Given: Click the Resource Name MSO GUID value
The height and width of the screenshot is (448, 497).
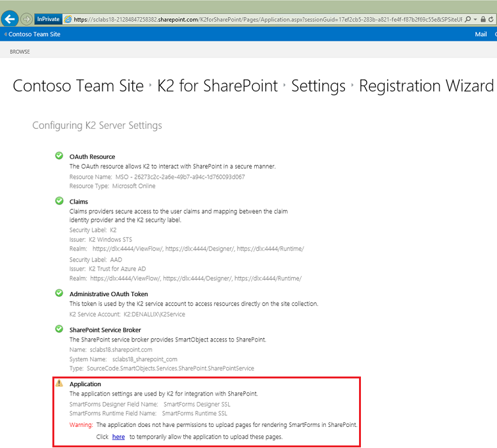Looking at the screenshot, I should pyautogui.click(x=180, y=177).
